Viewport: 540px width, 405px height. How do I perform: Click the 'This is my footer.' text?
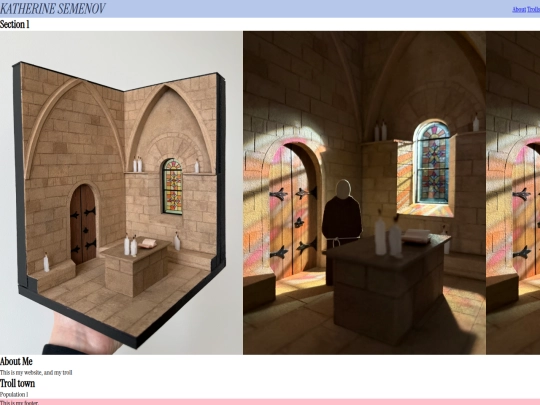(19, 403)
